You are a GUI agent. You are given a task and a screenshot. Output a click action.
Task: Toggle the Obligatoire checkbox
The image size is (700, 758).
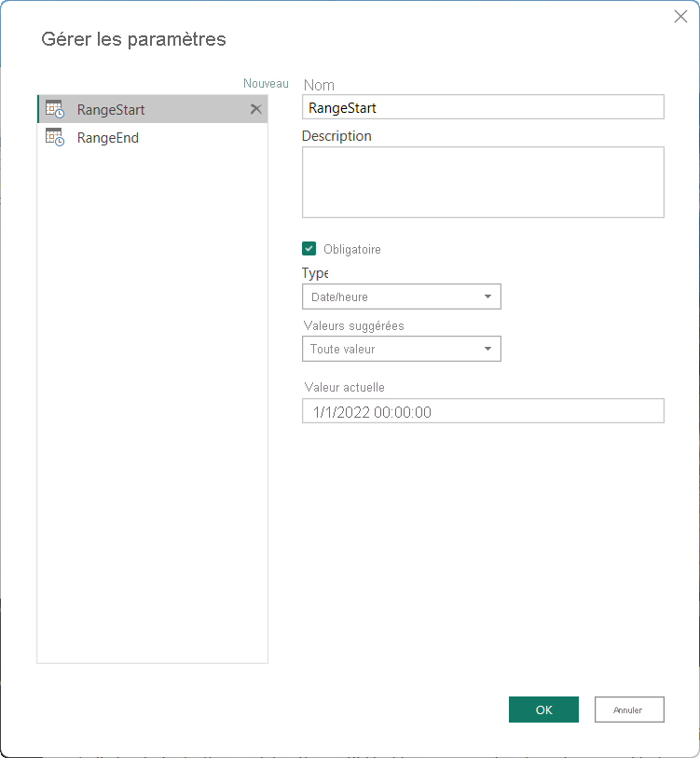[309, 249]
